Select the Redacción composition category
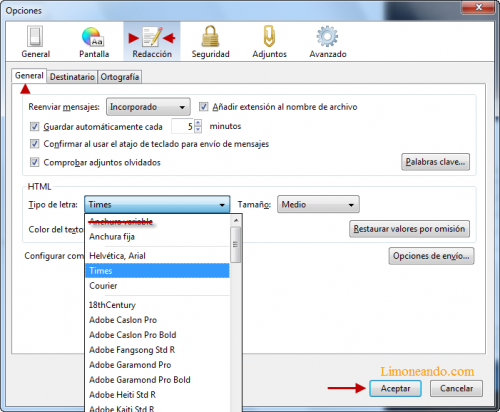The image size is (500, 412). pyautogui.click(x=152, y=42)
